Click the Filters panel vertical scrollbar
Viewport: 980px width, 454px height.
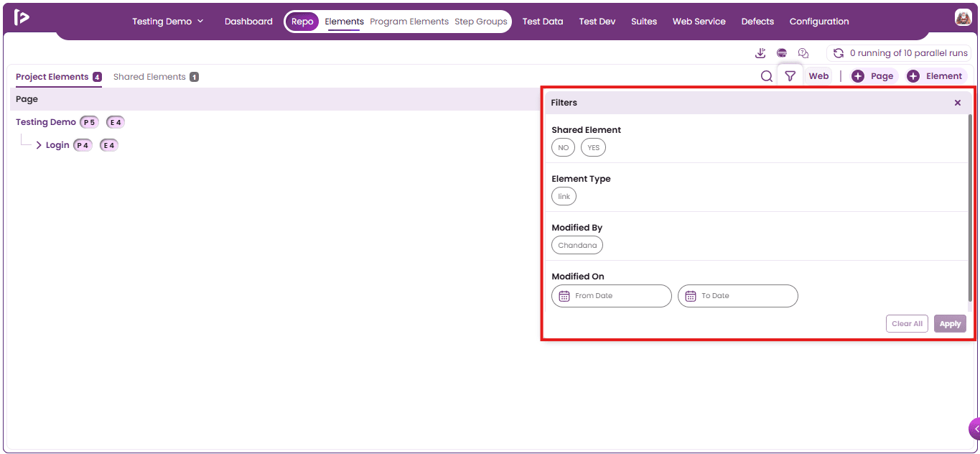point(971,208)
